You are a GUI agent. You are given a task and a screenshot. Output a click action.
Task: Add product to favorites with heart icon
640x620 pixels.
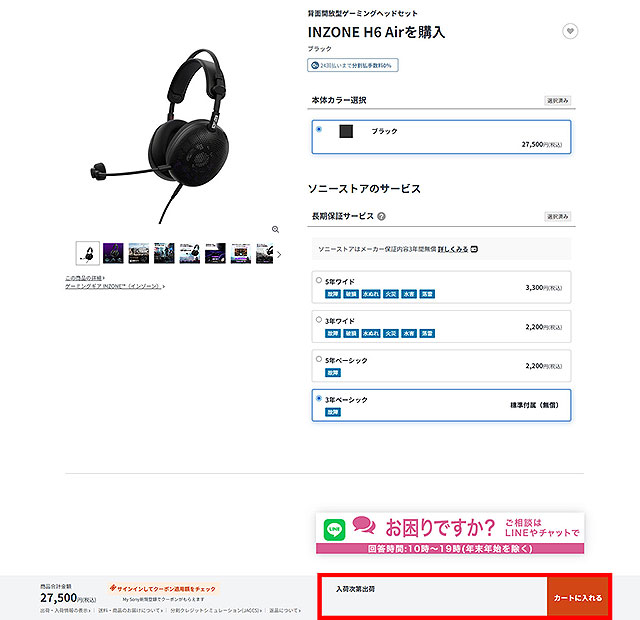[570, 31]
